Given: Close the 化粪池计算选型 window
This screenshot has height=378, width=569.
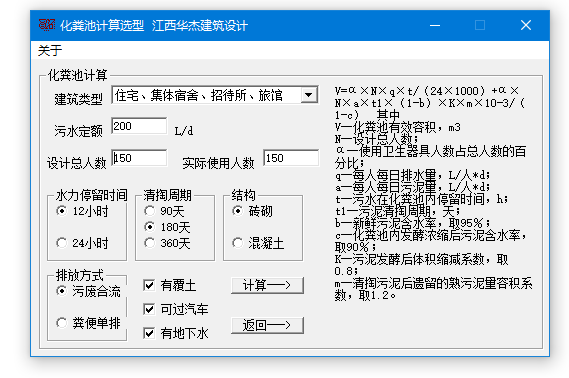Looking at the screenshot, I should [x=526, y=25].
